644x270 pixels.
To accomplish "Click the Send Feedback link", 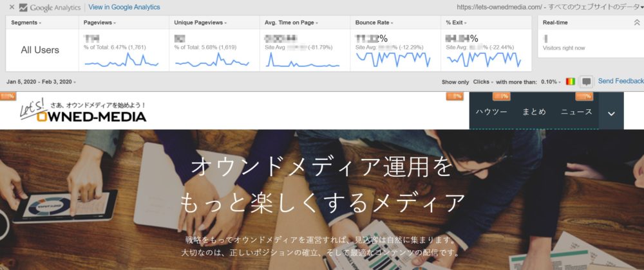I will click(x=620, y=82).
